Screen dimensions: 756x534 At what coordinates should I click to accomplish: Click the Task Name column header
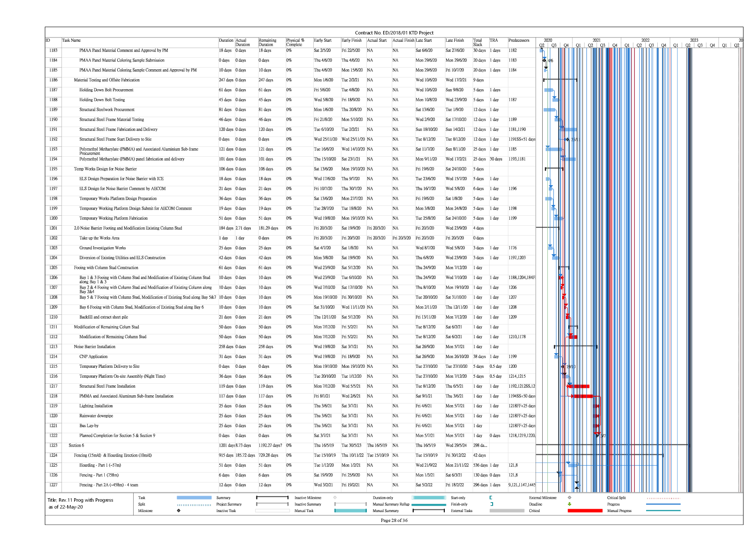tap(72, 40)
